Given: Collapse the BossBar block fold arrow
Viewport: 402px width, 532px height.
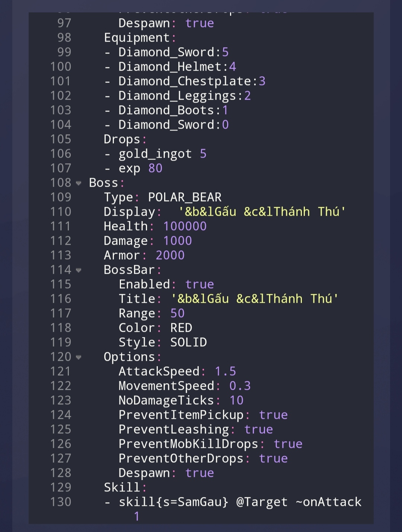Looking at the screenshot, I should click(79, 270).
